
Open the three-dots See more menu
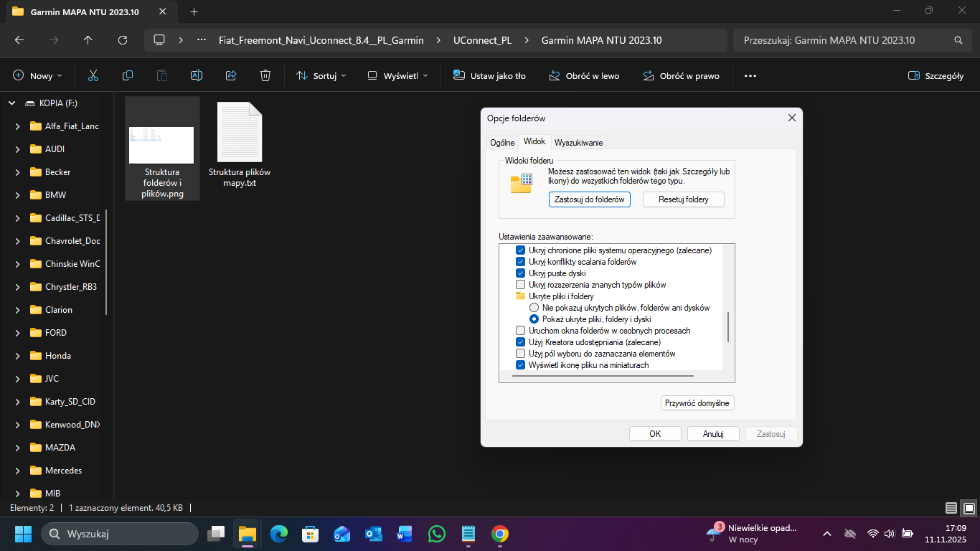tap(750, 75)
